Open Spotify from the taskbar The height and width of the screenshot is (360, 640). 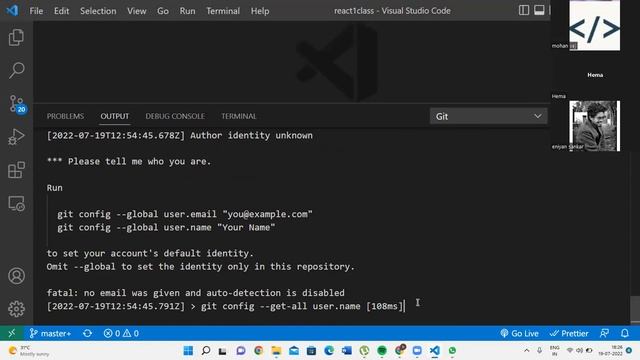tap(382, 351)
